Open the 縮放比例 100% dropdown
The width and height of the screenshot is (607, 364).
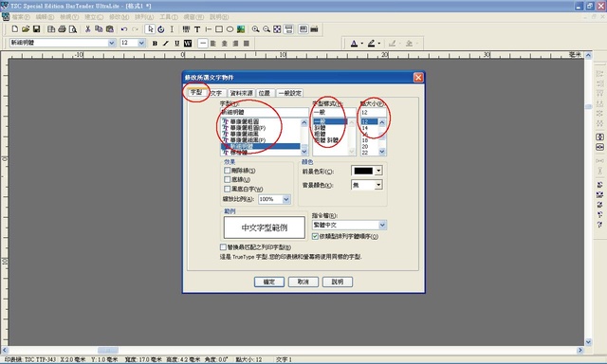286,199
